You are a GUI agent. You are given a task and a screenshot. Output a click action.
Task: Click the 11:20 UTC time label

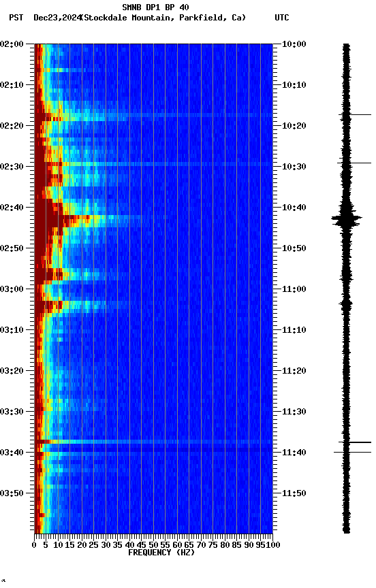(294, 371)
